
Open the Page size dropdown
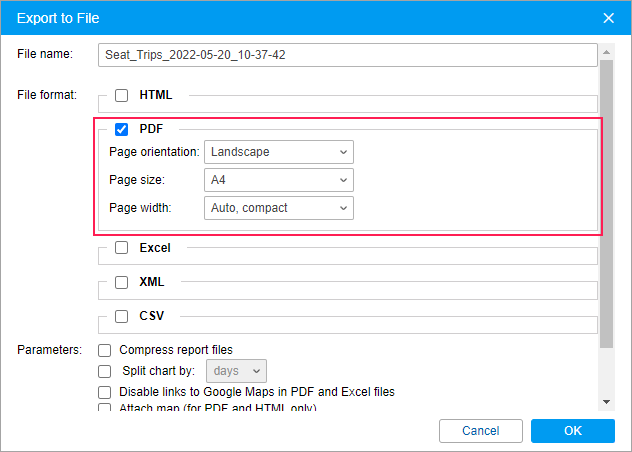tap(279, 180)
